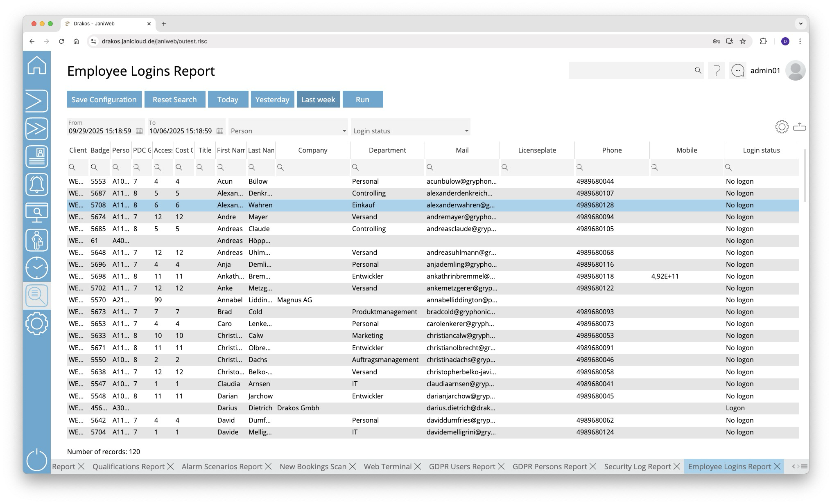Click the power logout icon
The width and height of the screenshot is (832, 504).
click(37, 460)
